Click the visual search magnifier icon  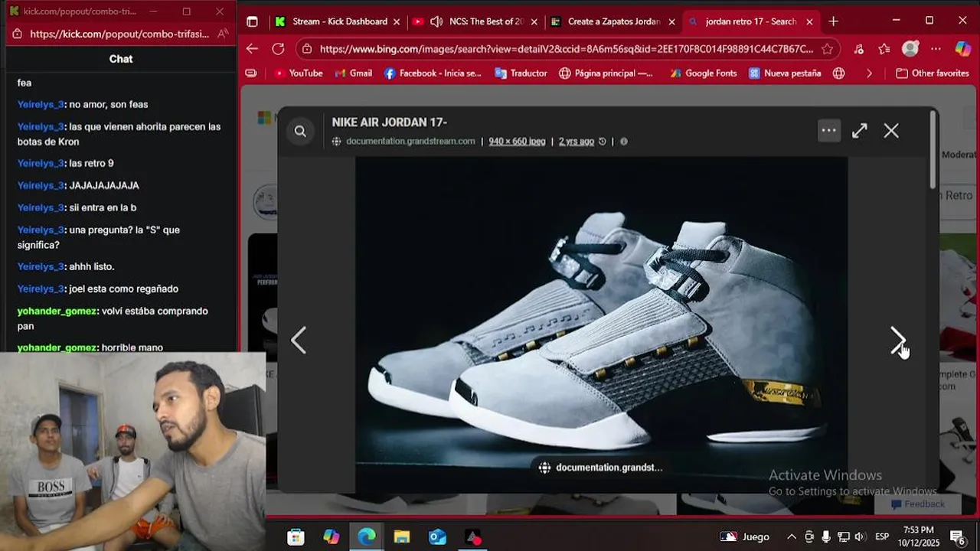tap(300, 132)
